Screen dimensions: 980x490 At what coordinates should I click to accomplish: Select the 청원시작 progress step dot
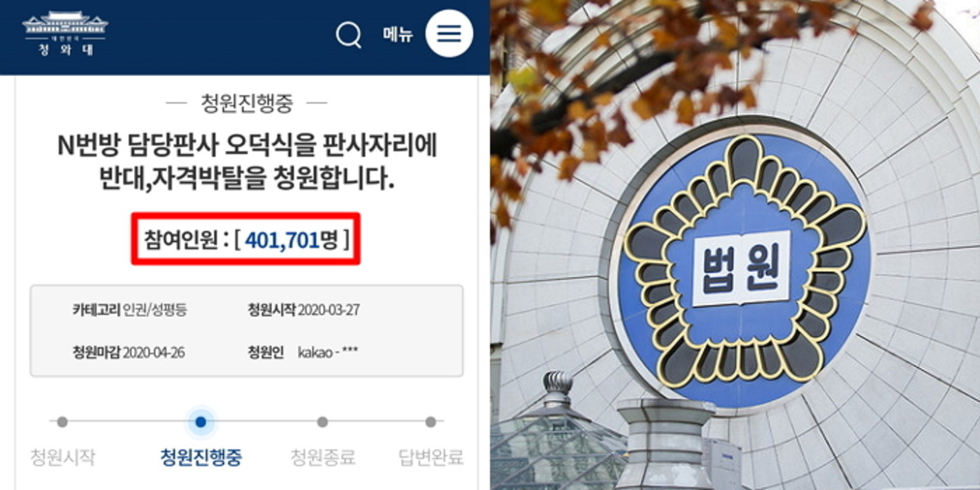(x=62, y=422)
